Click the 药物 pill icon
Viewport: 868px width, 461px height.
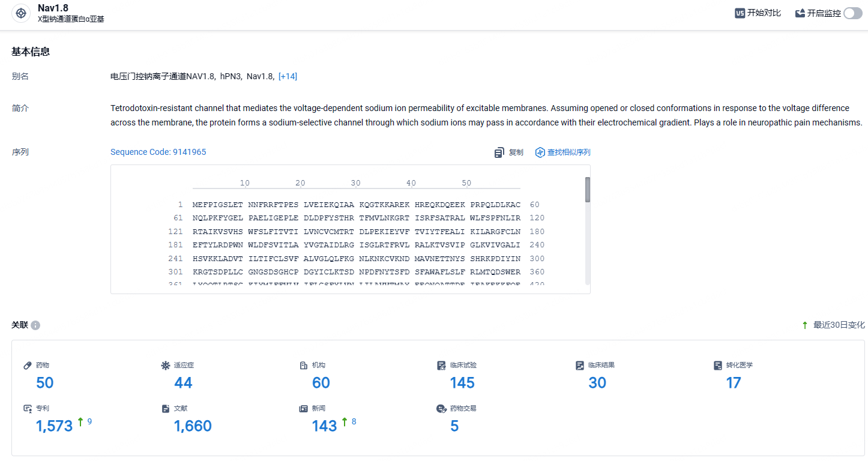point(28,365)
